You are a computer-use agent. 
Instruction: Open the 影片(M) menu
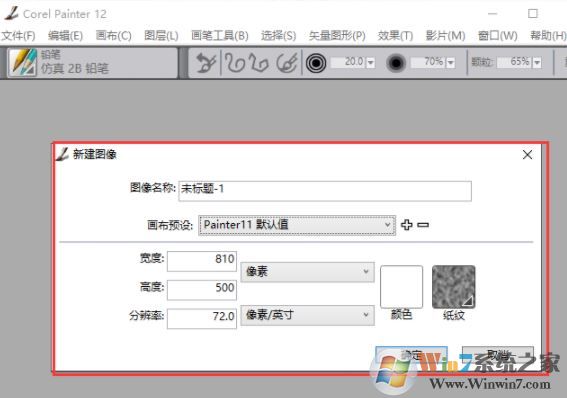click(x=446, y=36)
